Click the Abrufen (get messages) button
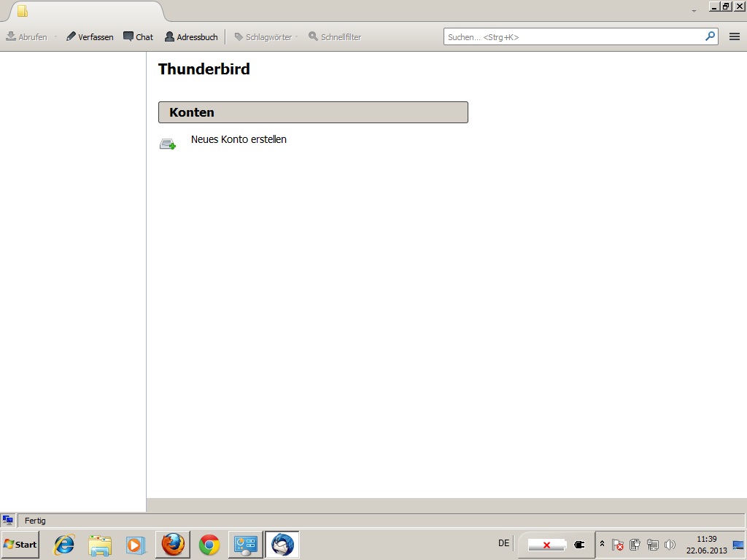 click(x=26, y=36)
